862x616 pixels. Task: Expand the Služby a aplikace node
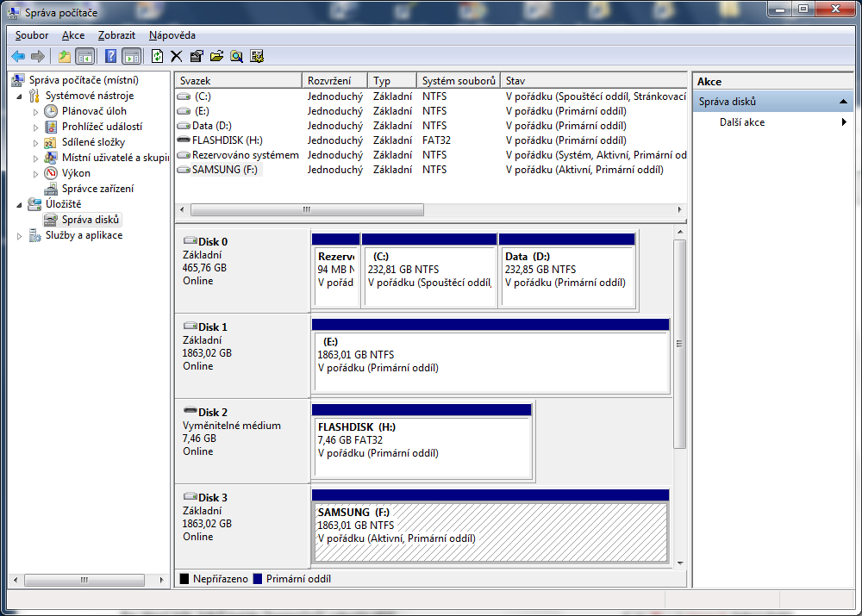point(21,235)
